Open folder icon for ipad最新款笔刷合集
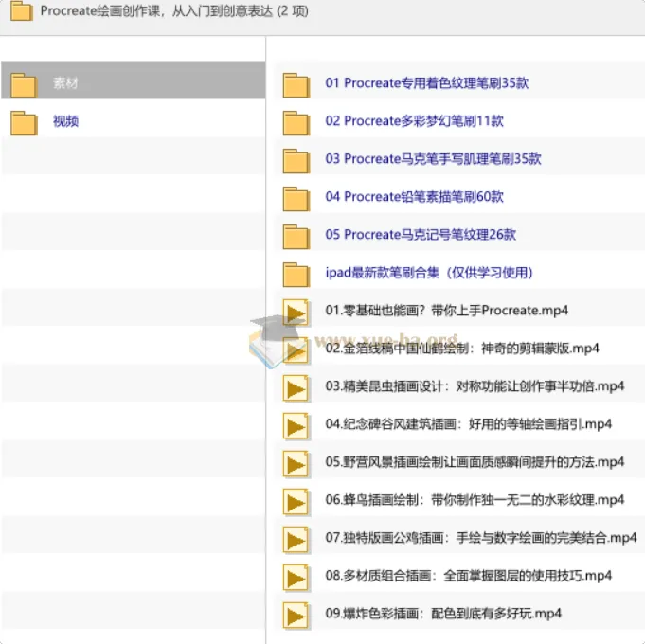 pos(296,275)
